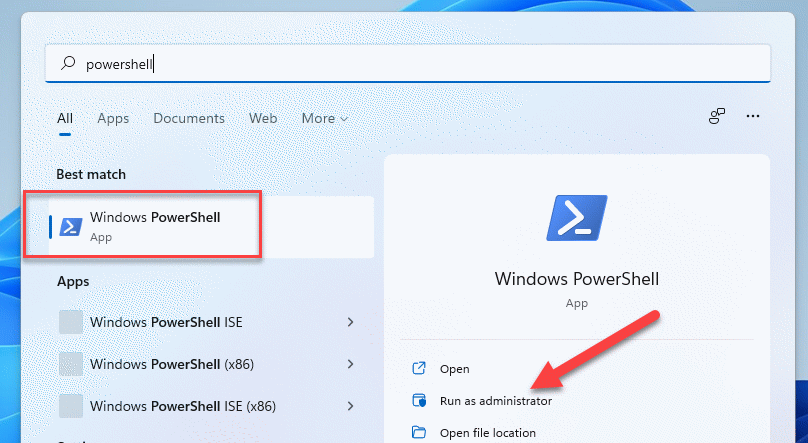Switch to the Apps tab
The height and width of the screenshot is (443, 808).
(x=113, y=118)
